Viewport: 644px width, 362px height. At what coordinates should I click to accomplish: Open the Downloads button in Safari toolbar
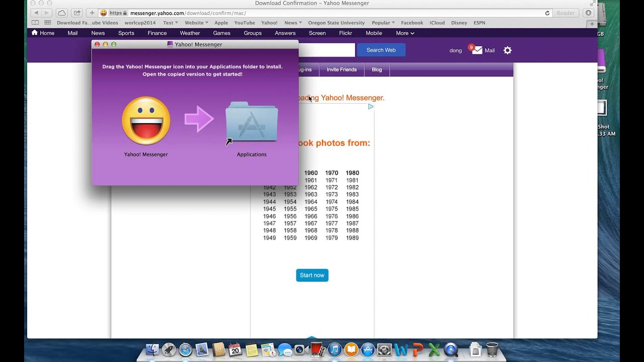click(588, 13)
